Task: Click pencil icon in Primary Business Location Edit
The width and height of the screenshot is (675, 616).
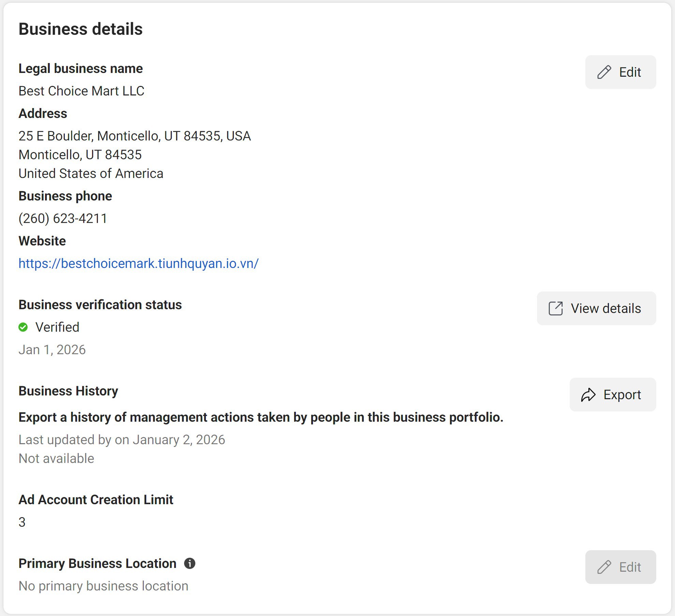Action: [x=604, y=567]
